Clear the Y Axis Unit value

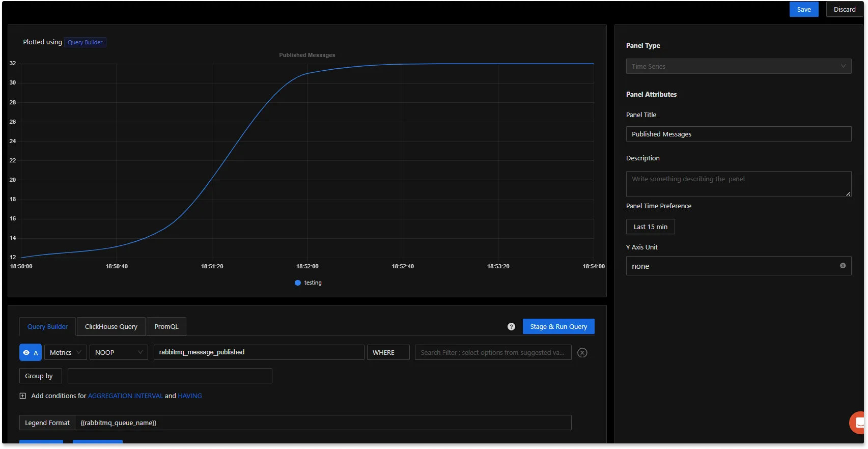(x=843, y=266)
